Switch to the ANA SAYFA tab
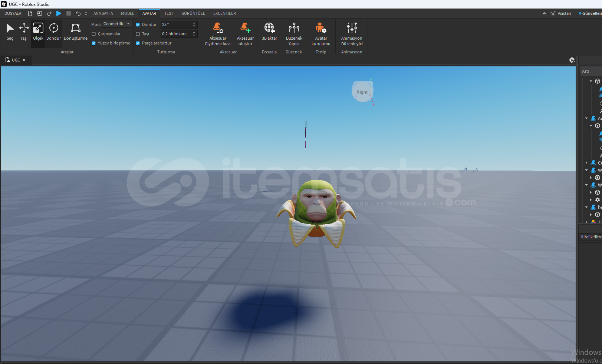Viewport: 602px width, 364px height. [103, 13]
